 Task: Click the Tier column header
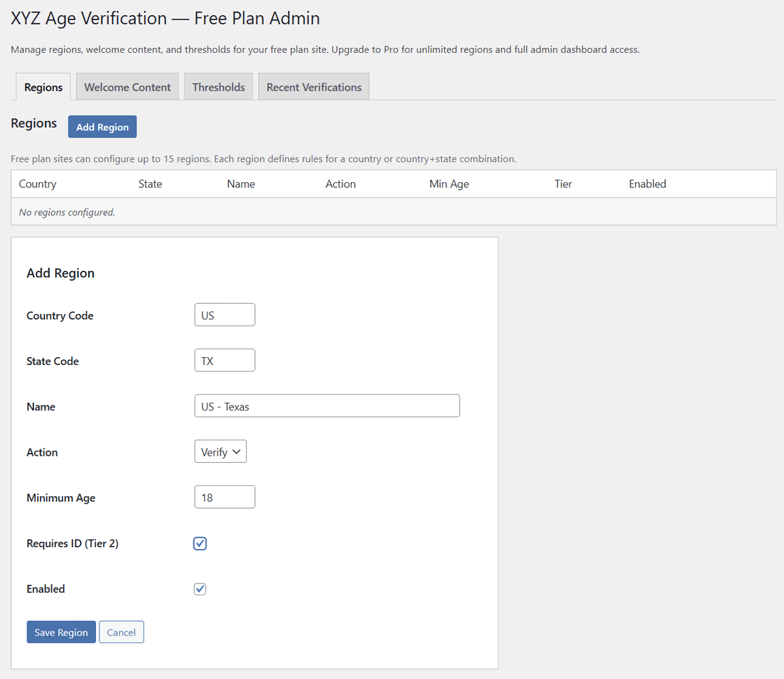point(563,184)
